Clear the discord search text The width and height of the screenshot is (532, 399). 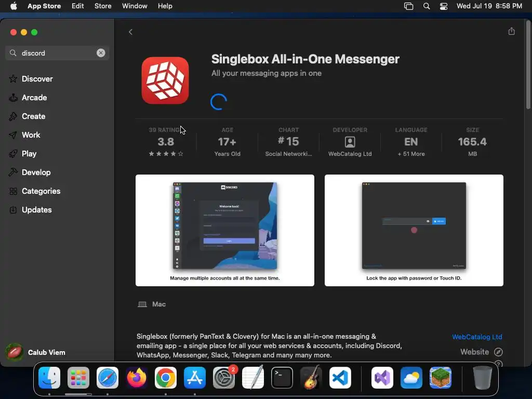pos(101,53)
